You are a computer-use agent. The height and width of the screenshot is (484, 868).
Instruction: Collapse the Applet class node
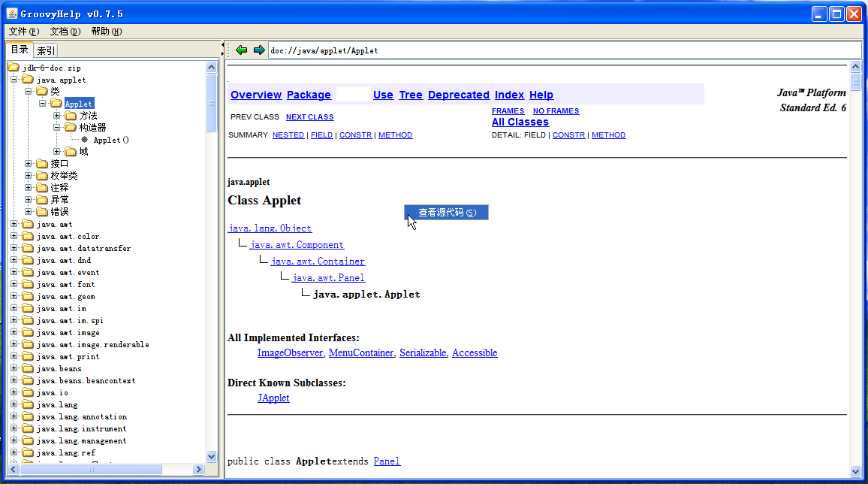42,104
